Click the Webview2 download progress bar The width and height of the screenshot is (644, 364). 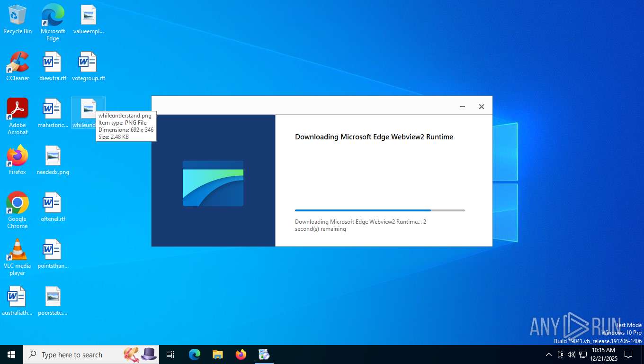(380, 210)
